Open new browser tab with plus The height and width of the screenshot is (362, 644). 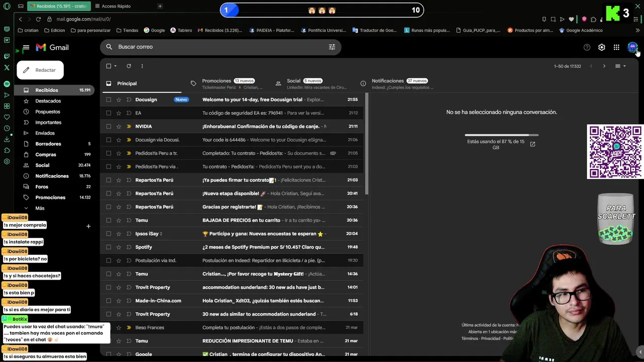pyautogui.click(x=160, y=6)
